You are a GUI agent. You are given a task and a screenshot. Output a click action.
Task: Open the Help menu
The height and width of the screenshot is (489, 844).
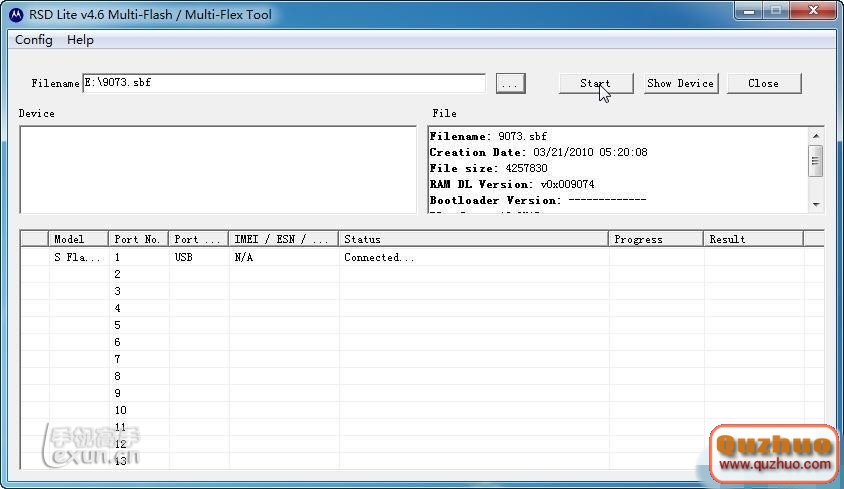(80, 40)
